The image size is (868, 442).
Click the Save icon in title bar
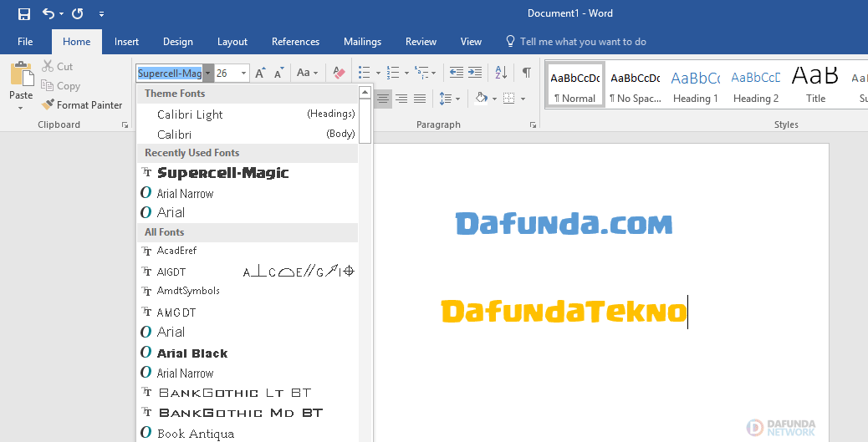(x=23, y=13)
